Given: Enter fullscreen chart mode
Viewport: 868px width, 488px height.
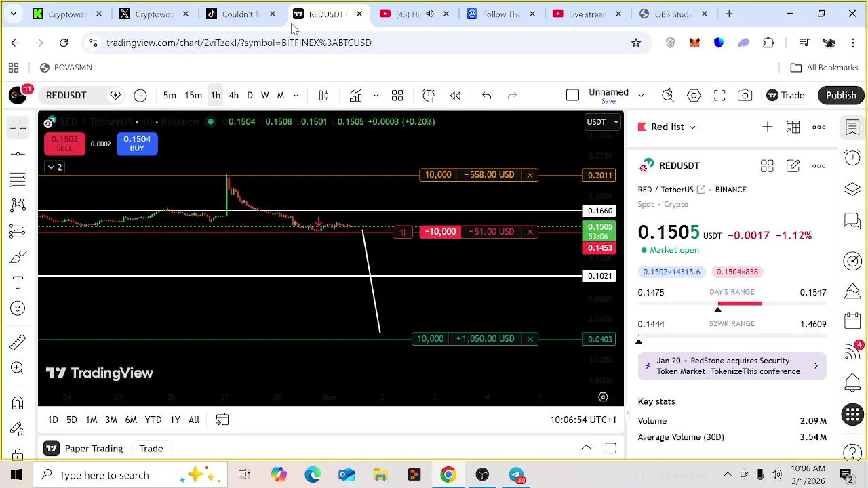Looking at the screenshot, I should (719, 96).
